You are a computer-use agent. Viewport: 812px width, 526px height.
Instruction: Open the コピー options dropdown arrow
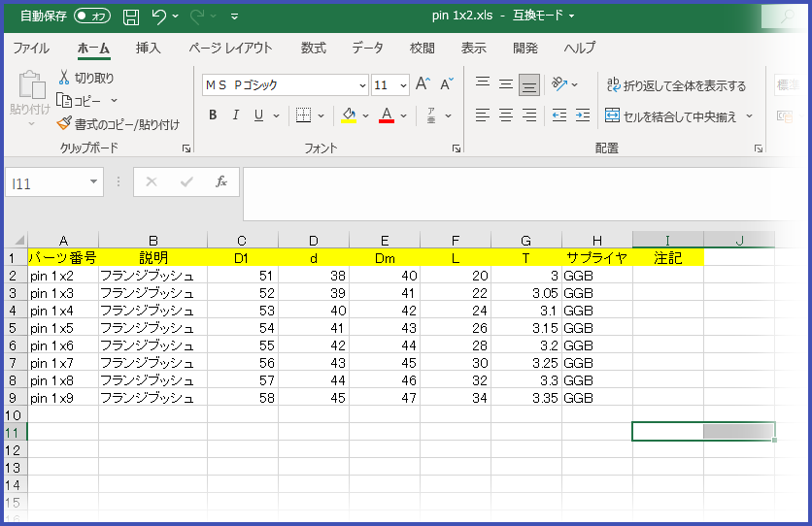click(x=114, y=100)
